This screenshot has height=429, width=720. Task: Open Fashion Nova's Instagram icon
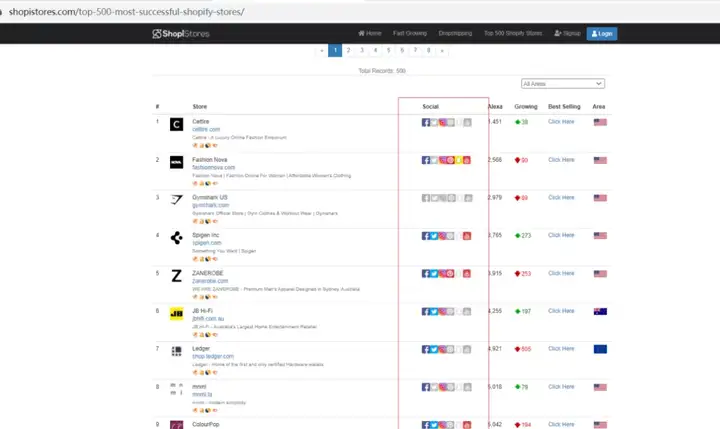coord(442,160)
